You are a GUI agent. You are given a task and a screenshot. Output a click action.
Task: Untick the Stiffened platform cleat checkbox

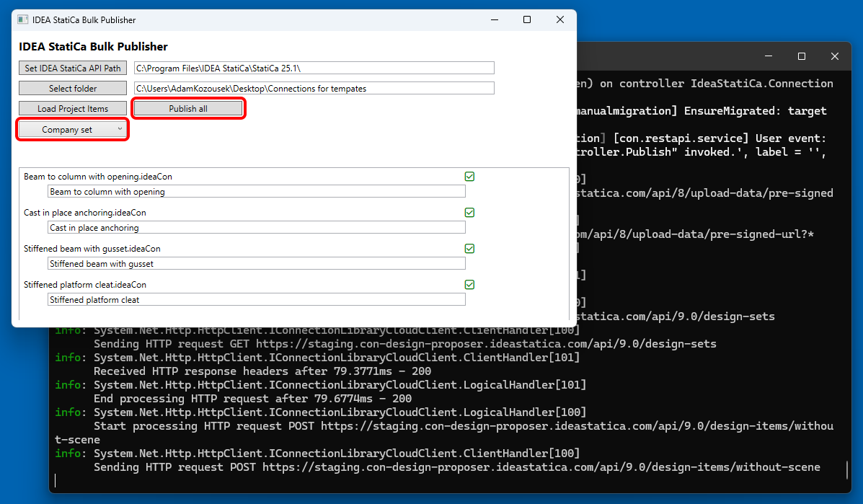(x=469, y=285)
